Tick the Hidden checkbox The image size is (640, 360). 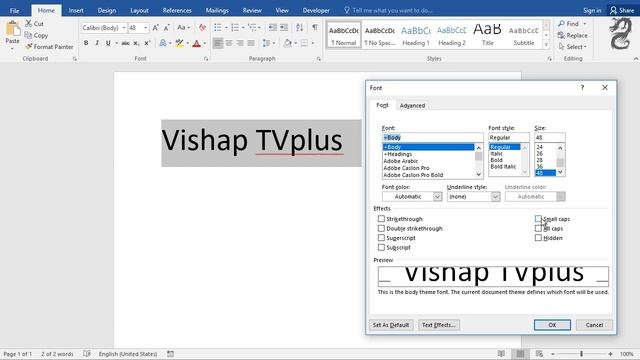(x=538, y=238)
